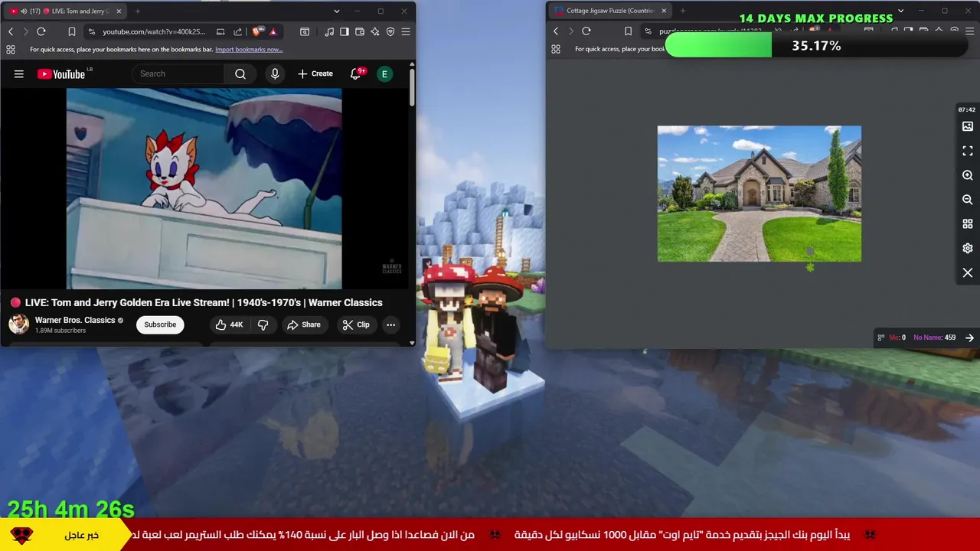Image resolution: width=980 pixels, height=551 pixels.
Task: Create a Clip of the stream
Action: point(356,324)
